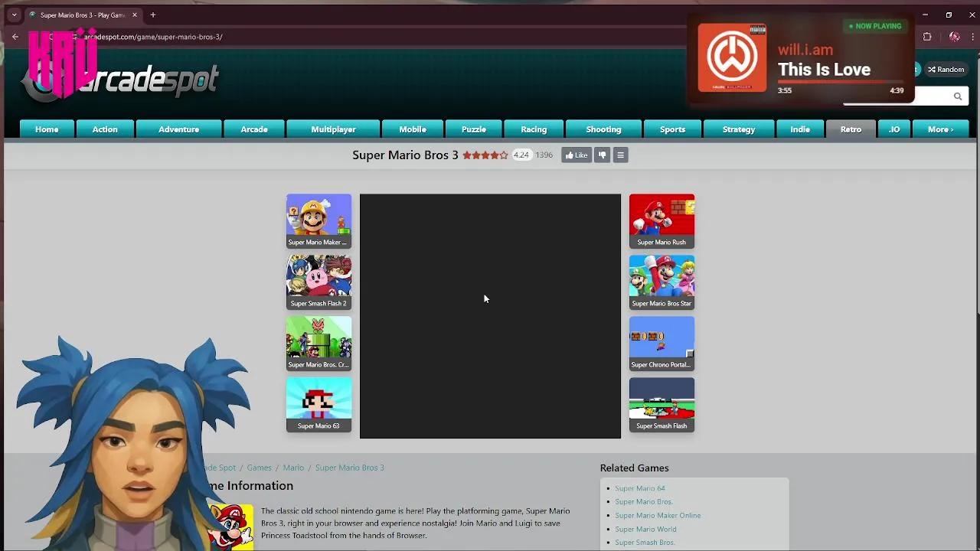Open the browser three-dot menu
Image resolution: width=980 pixels, height=551 pixels.
[x=972, y=37]
